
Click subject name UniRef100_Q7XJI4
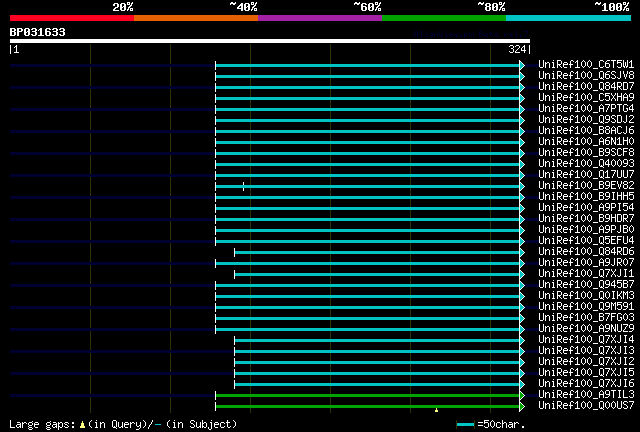pos(586,340)
